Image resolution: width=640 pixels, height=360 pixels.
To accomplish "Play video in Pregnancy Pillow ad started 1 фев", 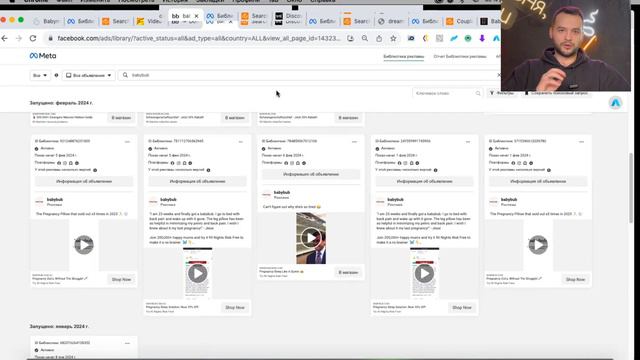I will point(538,245).
